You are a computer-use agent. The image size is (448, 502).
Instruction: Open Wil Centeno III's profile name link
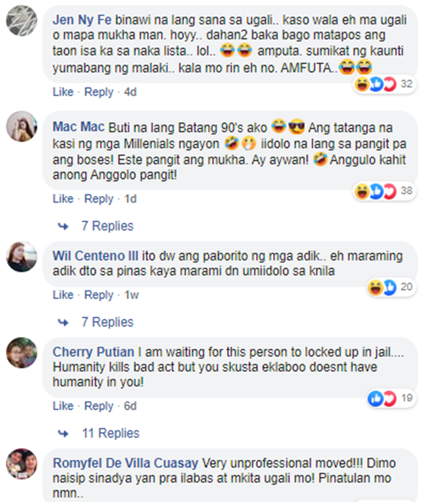pyautogui.click(x=96, y=256)
